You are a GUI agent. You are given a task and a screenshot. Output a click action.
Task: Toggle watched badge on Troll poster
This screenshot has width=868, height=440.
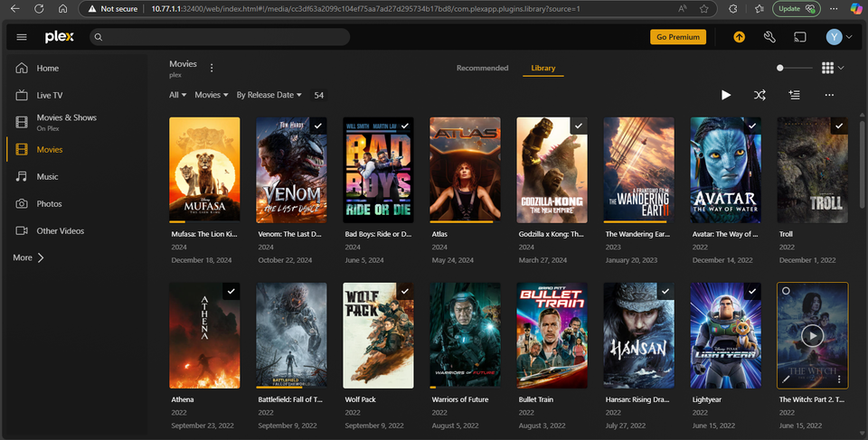click(839, 126)
